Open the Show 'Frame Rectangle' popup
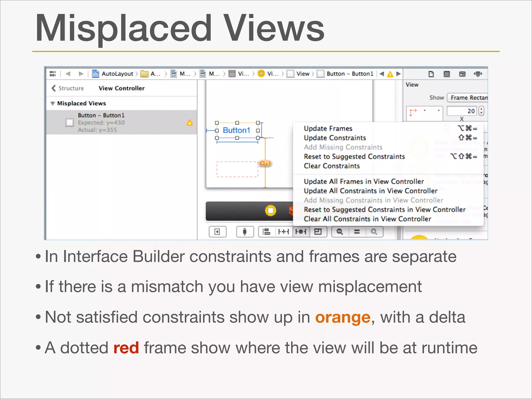Viewport: 532px width, 399px height. [467, 98]
